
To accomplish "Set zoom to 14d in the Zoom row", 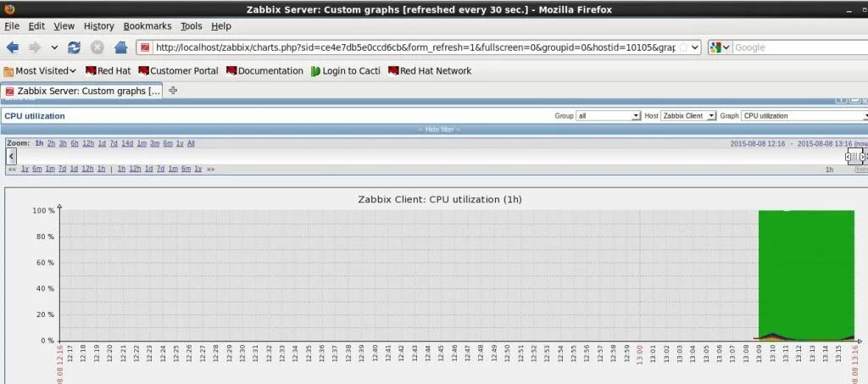I will (127, 143).
